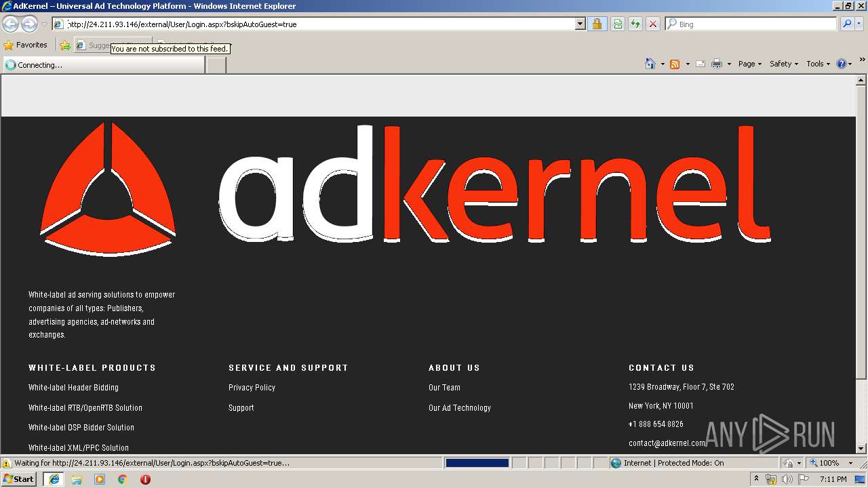Show hidden system tray icons arrow
The width and height of the screenshot is (868, 488).
click(x=757, y=479)
